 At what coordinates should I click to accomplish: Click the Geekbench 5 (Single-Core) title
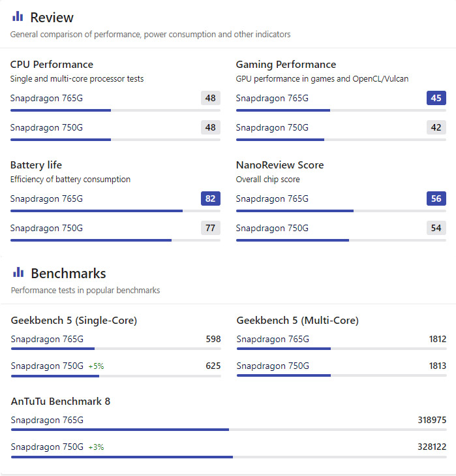(x=74, y=321)
